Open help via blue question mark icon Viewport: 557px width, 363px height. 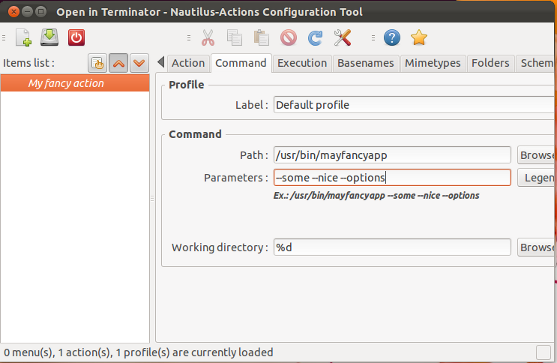[x=392, y=38]
